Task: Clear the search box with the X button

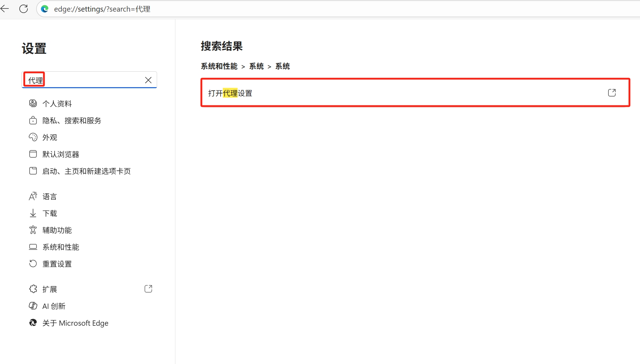Action: coord(148,80)
